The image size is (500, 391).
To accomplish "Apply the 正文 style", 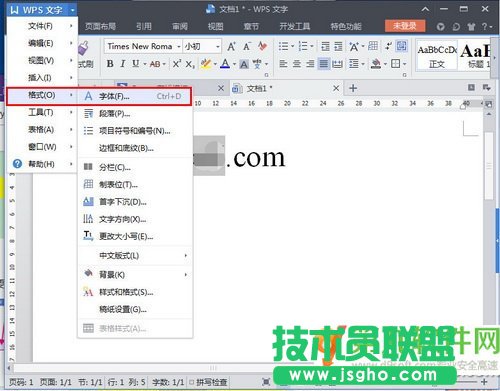I will (x=437, y=57).
